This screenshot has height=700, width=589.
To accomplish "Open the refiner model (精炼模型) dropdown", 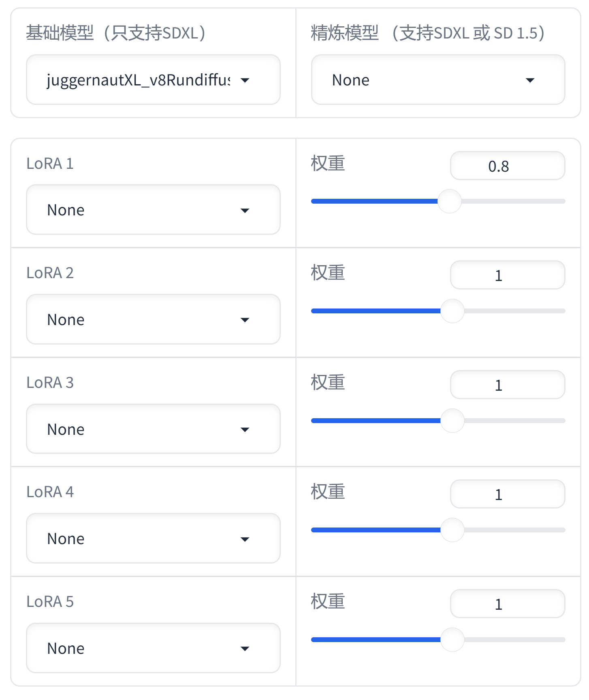I will click(x=437, y=80).
